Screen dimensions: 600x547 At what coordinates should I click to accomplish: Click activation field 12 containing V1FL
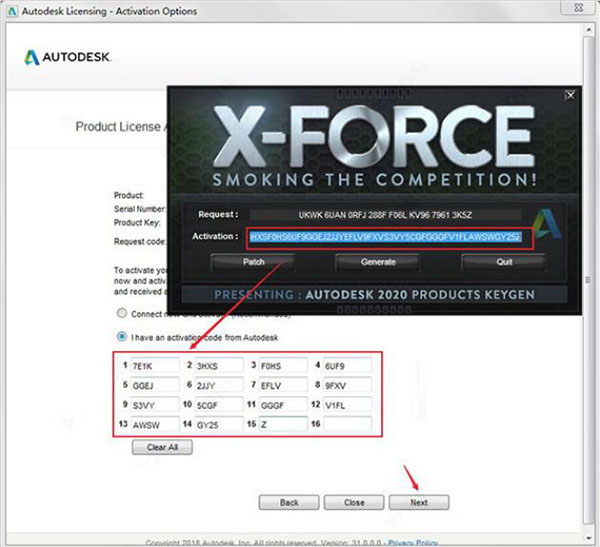coord(347,405)
